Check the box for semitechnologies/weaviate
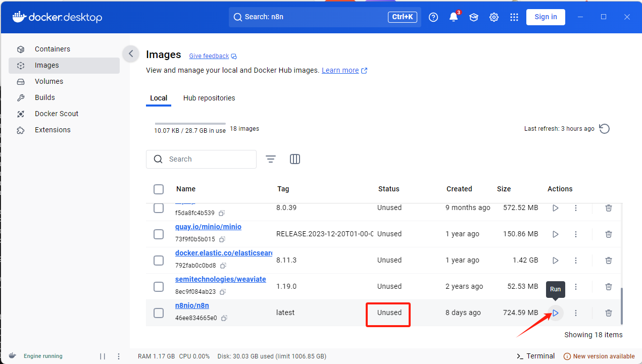642x364 pixels. pyautogui.click(x=159, y=287)
